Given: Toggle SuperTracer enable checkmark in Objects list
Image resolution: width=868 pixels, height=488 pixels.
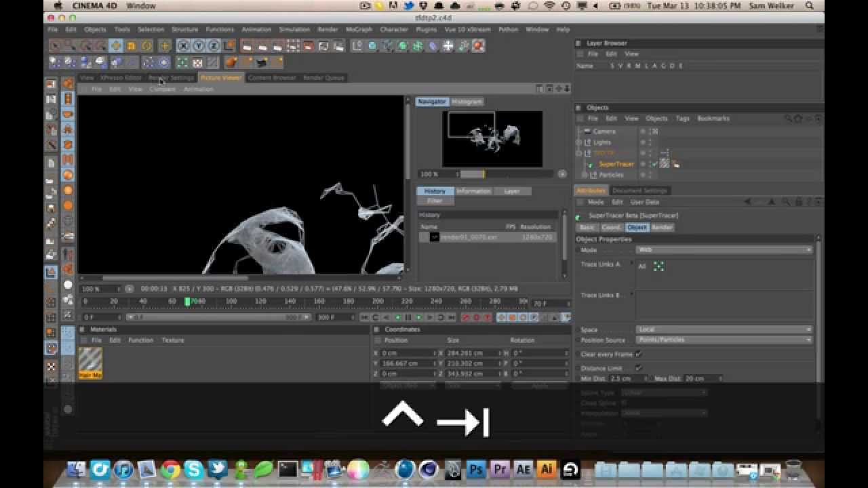Looking at the screenshot, I should coord(654,164).
